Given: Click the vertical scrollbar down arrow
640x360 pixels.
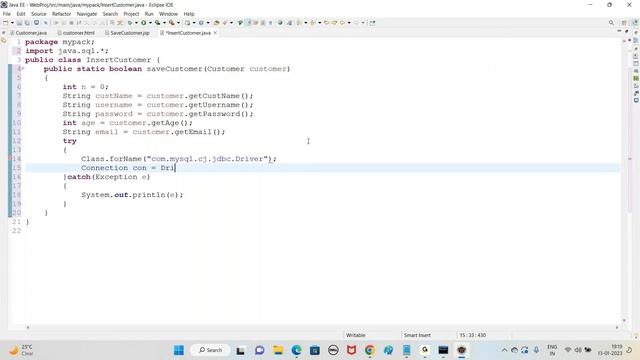Looking at the screenshot, I should pos(624,320).
